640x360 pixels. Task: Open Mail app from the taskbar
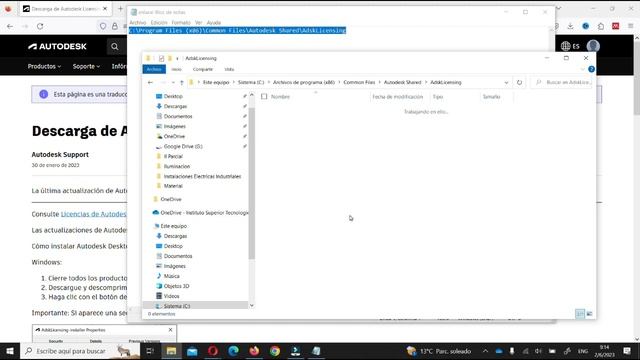[192, 351]
